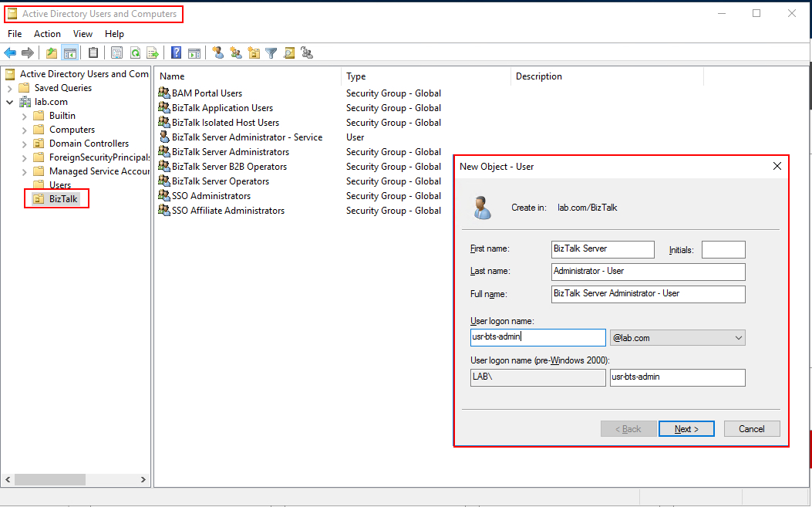Collapse the lab.com tree node
This screenshot has height=507, width=812.
tap(10, 102)
